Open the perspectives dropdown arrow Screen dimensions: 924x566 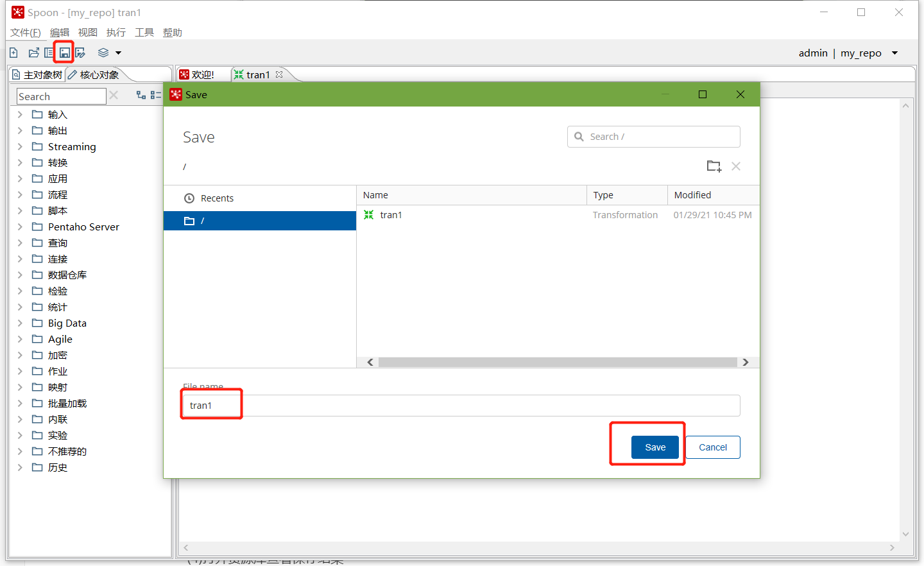[118, 53]
